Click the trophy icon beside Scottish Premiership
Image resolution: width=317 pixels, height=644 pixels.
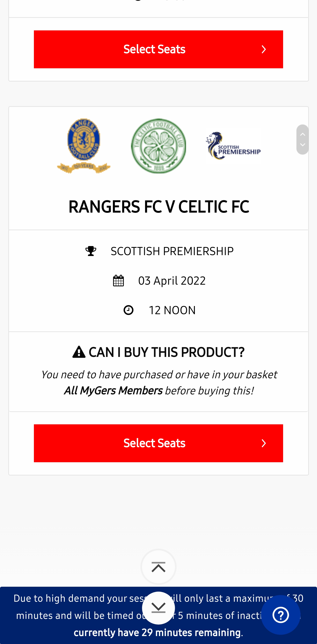(91, 251)
